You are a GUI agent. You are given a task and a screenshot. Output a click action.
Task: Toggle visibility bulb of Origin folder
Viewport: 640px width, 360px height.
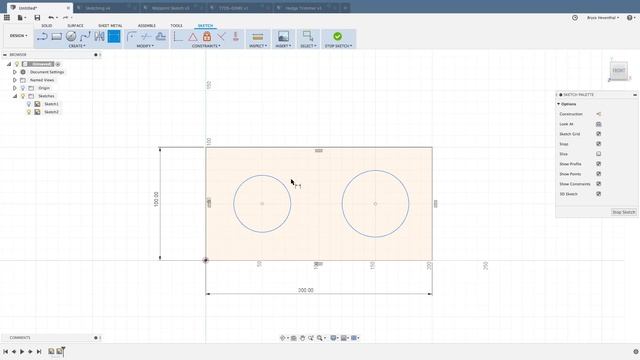coord(23,88)
